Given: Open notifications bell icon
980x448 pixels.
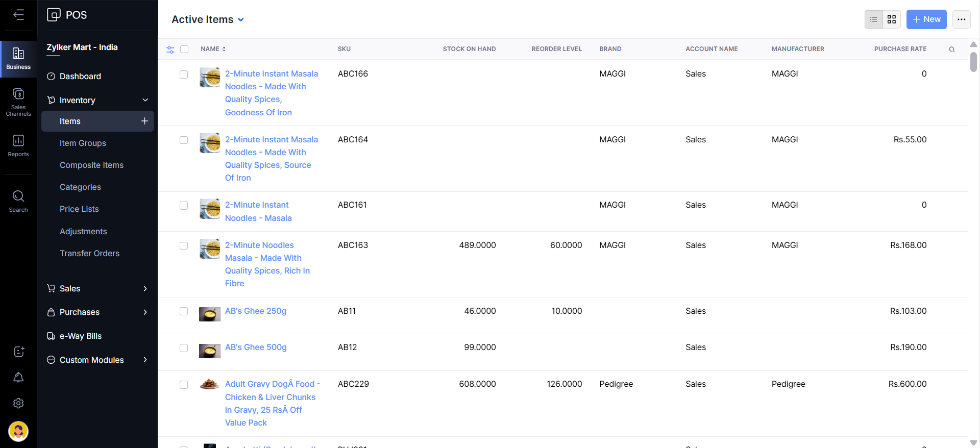Looking at the screenshot, I should 18,378.
